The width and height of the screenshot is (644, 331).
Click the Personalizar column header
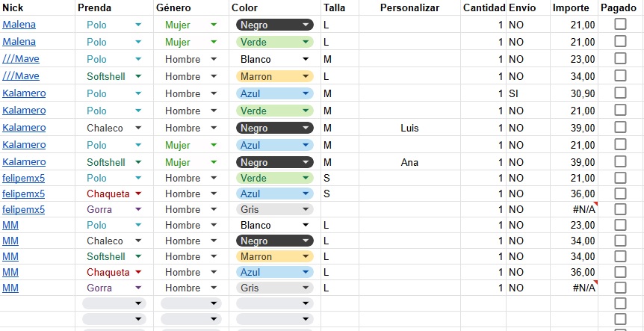409,7
